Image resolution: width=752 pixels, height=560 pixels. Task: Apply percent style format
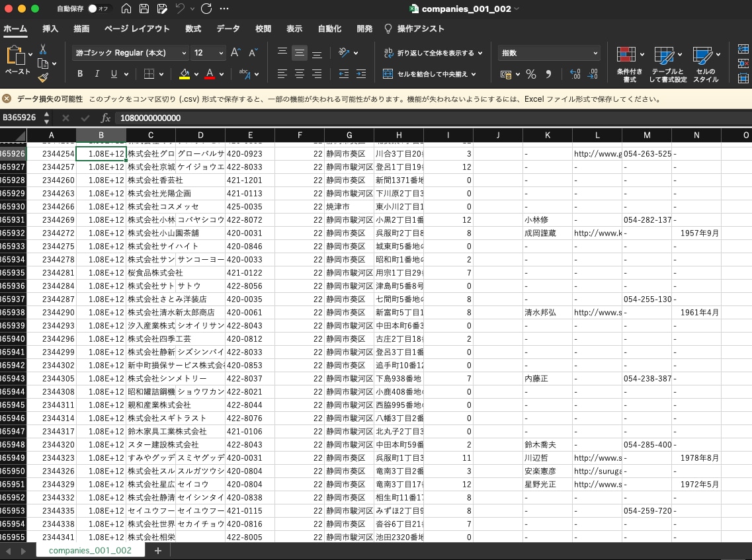pos(531,74)
